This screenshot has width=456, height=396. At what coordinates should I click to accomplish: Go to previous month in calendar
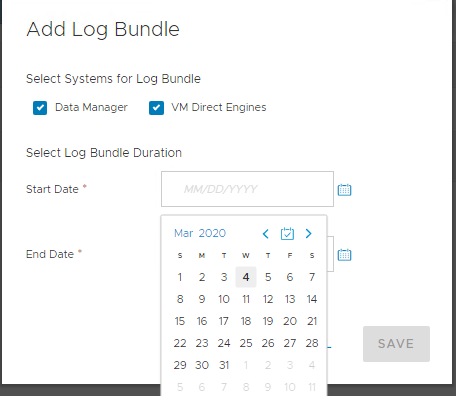pos(265,234)
